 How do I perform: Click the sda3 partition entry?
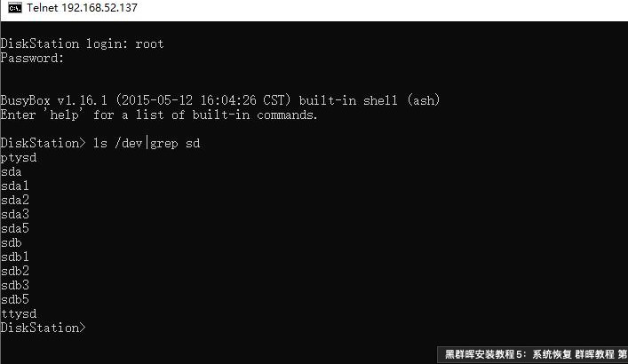(x=14, y=214)
